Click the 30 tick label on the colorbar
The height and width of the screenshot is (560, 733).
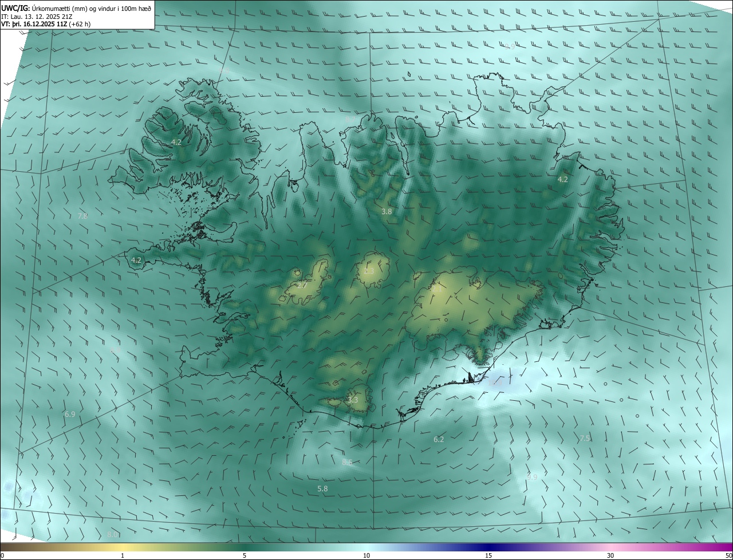coord(610,555)
